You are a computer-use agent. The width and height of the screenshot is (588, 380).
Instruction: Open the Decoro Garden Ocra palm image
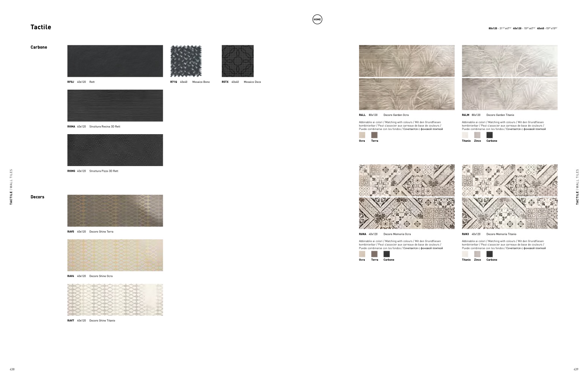(x=407, y=78)
